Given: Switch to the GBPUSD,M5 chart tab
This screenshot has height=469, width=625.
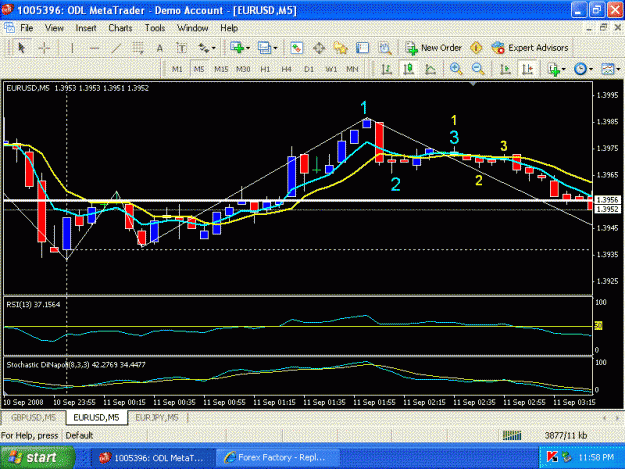Looking at the screenshot, I should click(33, 418).
